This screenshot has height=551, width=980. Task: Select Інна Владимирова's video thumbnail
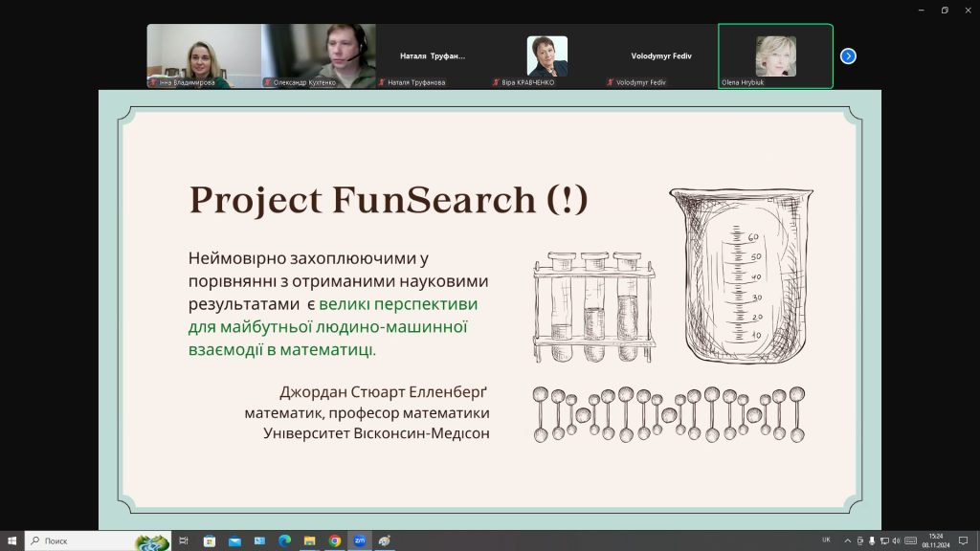[x=204, y=56]
